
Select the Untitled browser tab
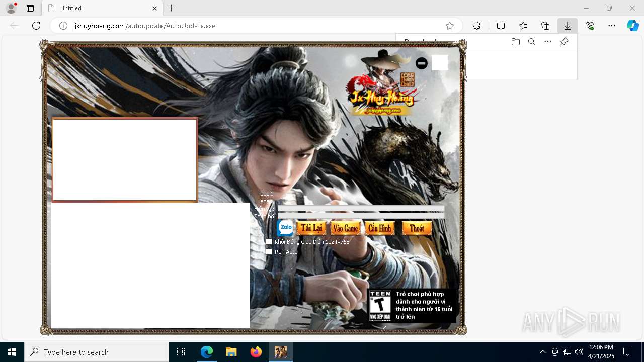tap(102, 8)
